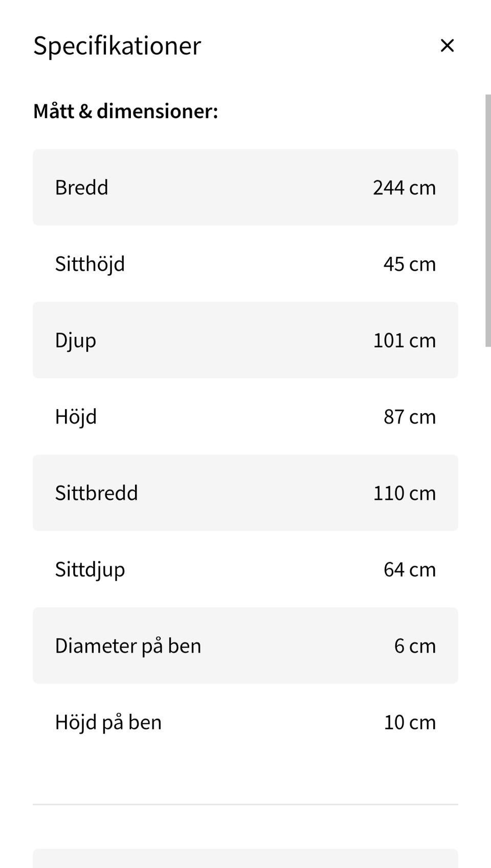491x868 pixels.
Task: Click the Specifikationer title
Action: pos(117,46)
